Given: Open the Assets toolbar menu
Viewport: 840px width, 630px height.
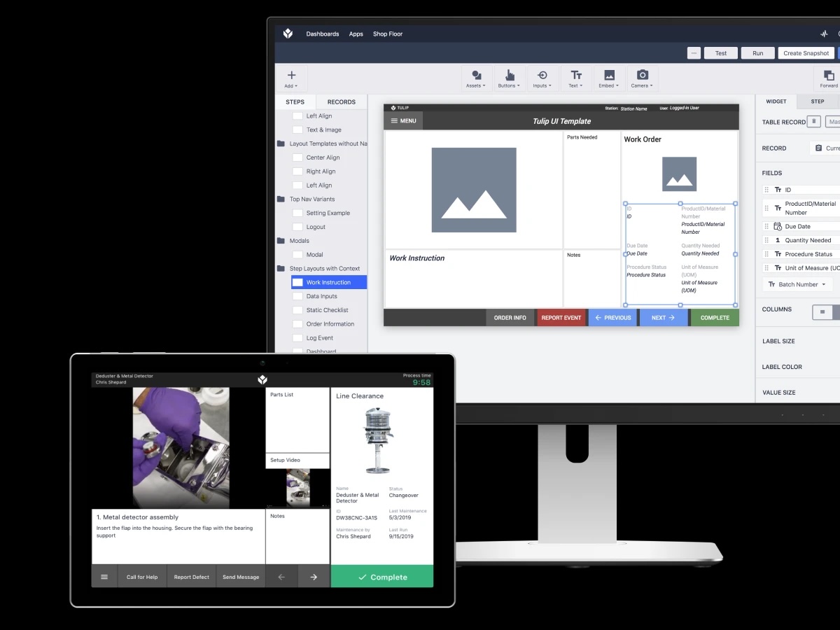Looking at the screenshot, I should pyautogui.click(x=477, y=78).
